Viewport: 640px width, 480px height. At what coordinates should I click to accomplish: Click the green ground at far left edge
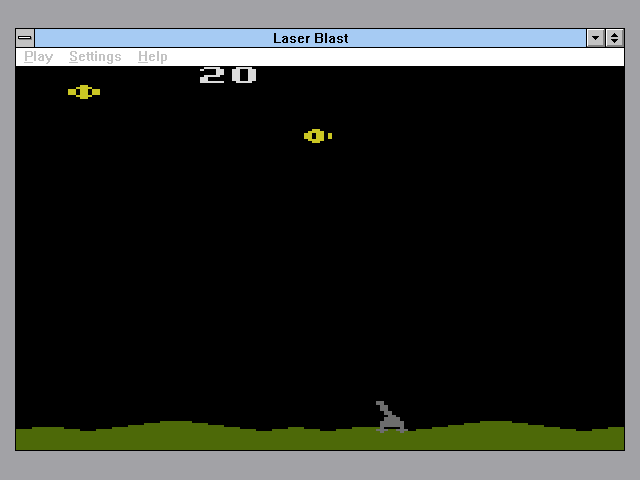[22, 439]
